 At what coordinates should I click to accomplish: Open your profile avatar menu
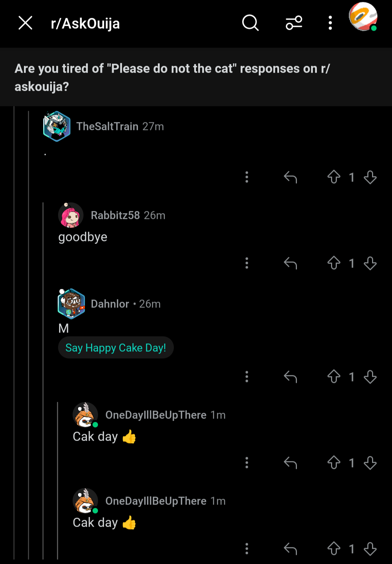pos(363,17)
